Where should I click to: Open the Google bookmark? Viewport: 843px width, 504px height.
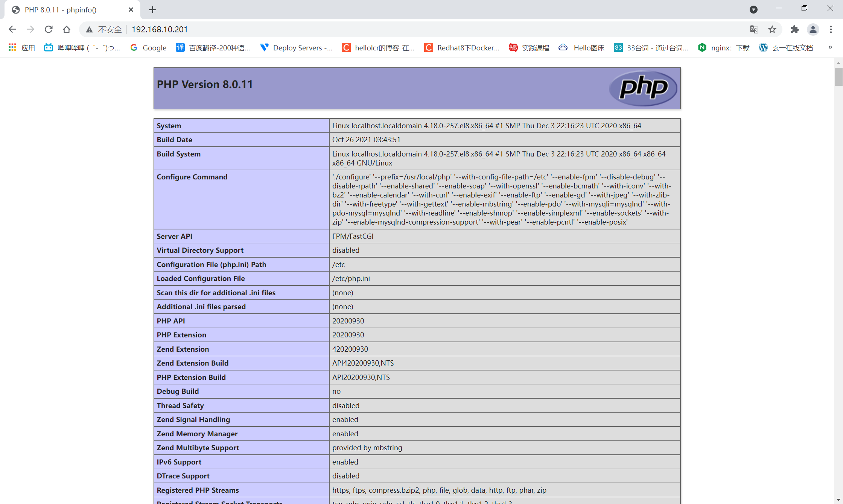pyautogui.click(x=148, y=48)
